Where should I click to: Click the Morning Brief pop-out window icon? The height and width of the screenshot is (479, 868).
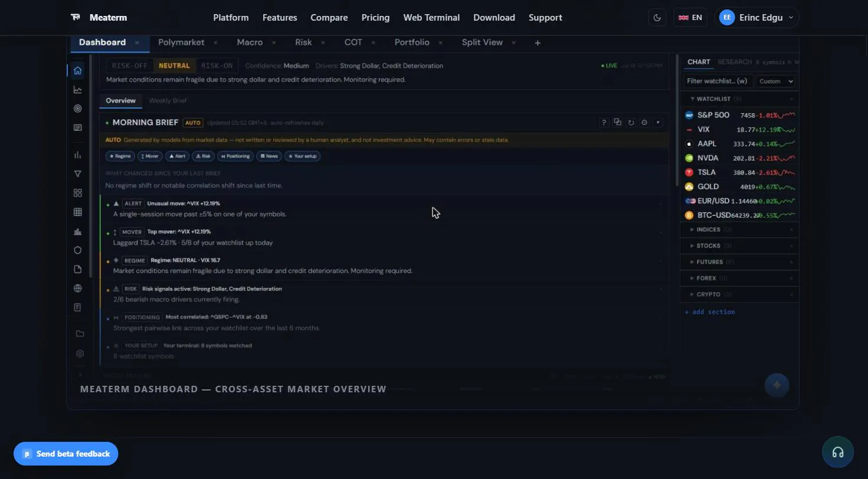[x=617, y=122]
